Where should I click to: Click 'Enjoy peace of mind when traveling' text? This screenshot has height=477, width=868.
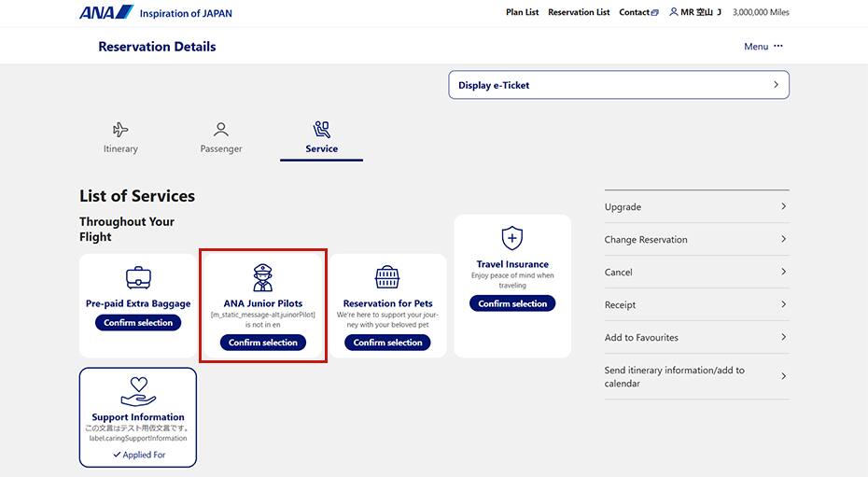(x=512, y=280)
